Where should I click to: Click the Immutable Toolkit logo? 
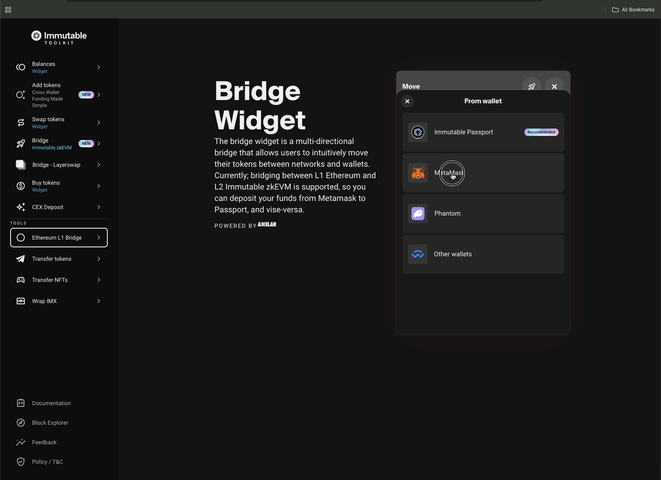click(x=59, y=37)
